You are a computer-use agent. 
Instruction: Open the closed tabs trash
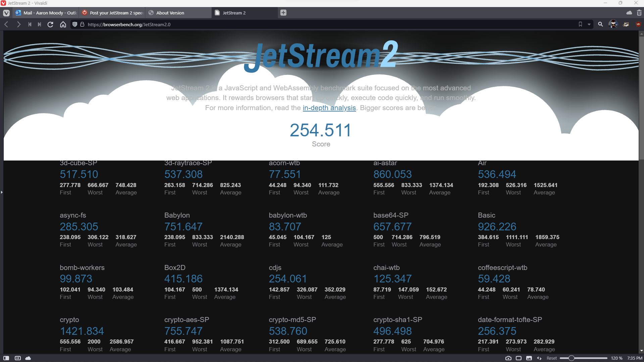[639, 13]
